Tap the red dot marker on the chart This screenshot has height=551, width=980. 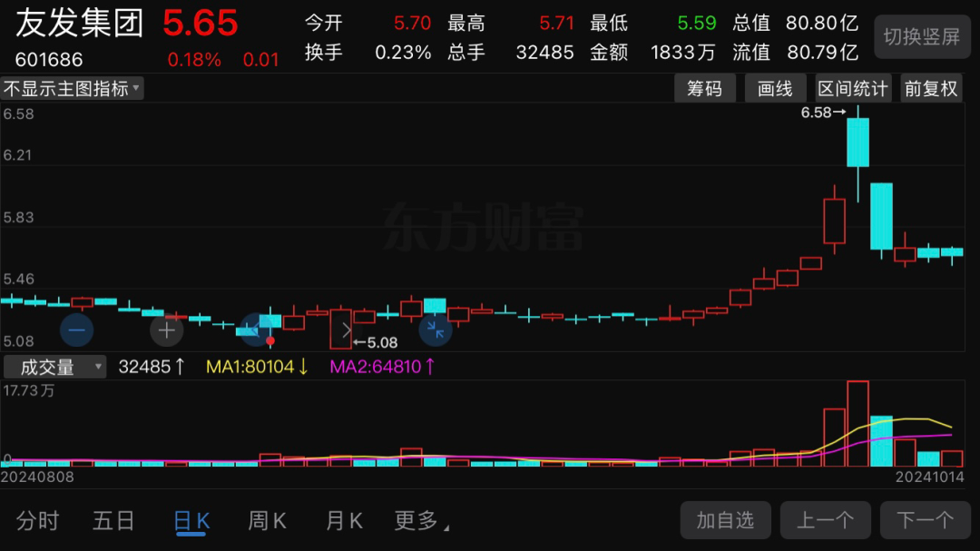[270, 340]
